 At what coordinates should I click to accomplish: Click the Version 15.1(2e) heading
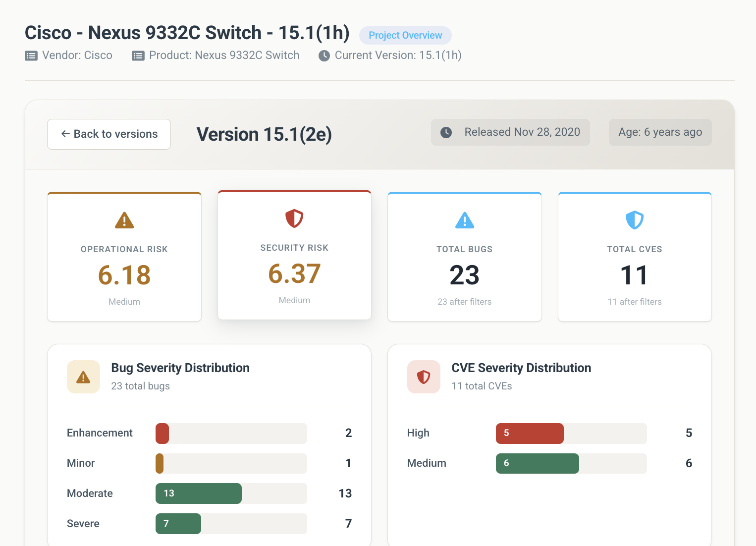(x=264, y=134)
